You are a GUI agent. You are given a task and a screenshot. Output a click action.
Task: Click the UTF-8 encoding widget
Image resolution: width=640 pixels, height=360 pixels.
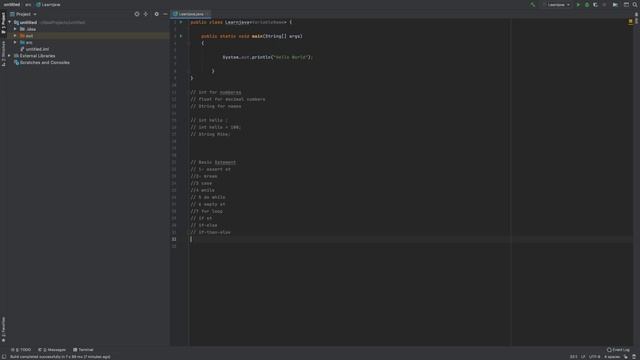595,357
